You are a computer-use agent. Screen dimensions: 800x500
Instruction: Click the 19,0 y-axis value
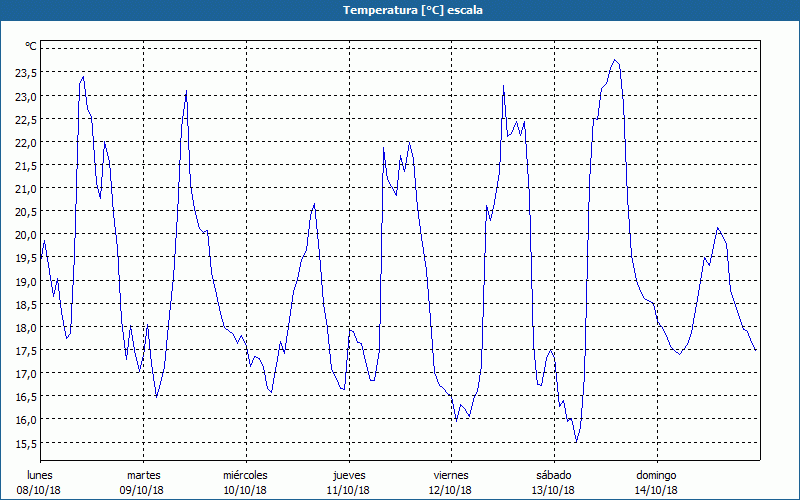tap(26, 281)
